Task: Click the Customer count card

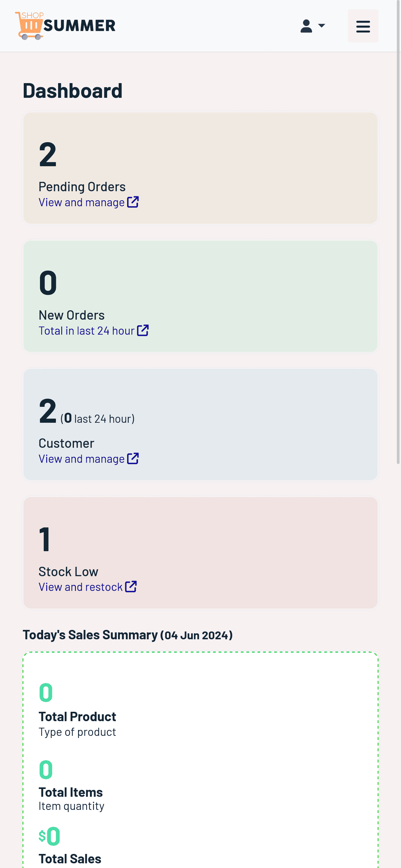Action: 200,425
